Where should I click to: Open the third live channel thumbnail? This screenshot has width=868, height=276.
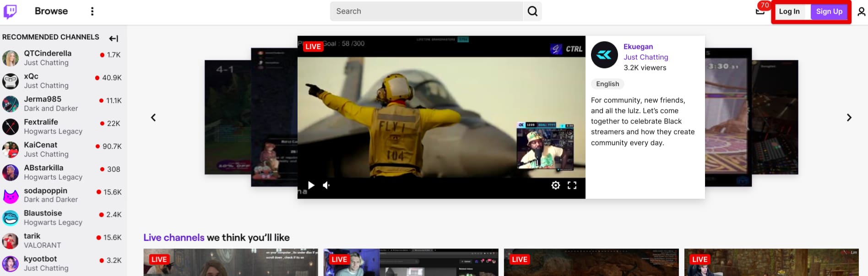[591, 262]
